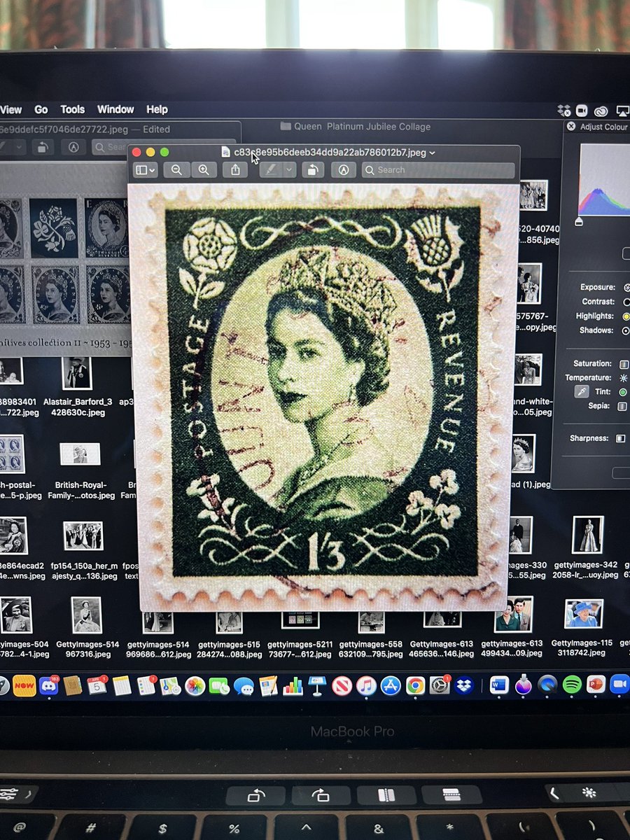Open Zoom in the Dock

coord(620,685)
